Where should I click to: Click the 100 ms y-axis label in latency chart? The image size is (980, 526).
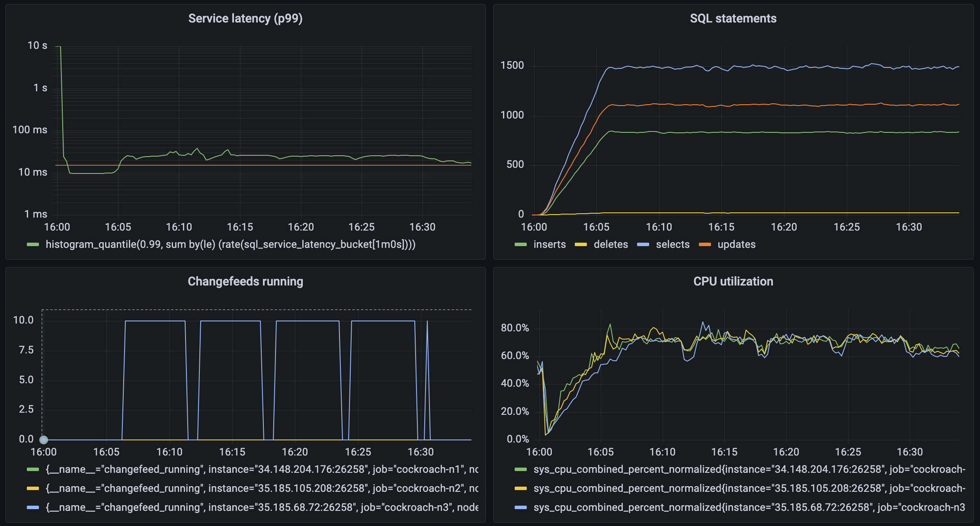point(30,130)
